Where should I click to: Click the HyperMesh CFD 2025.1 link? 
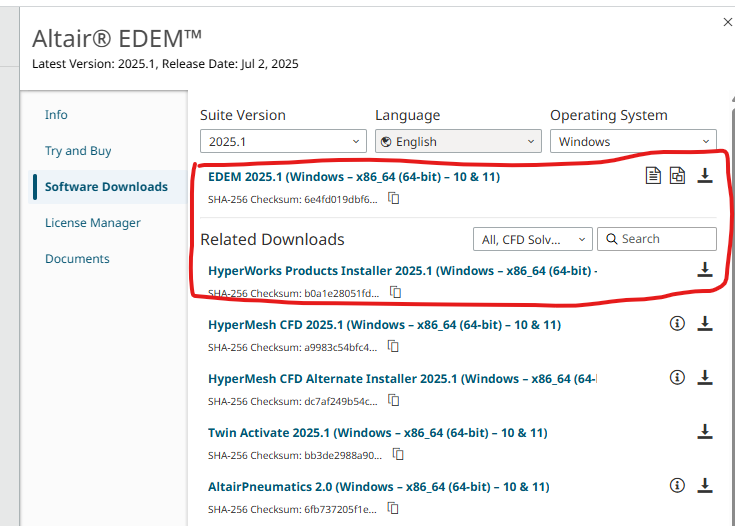[x=384, y=325]
